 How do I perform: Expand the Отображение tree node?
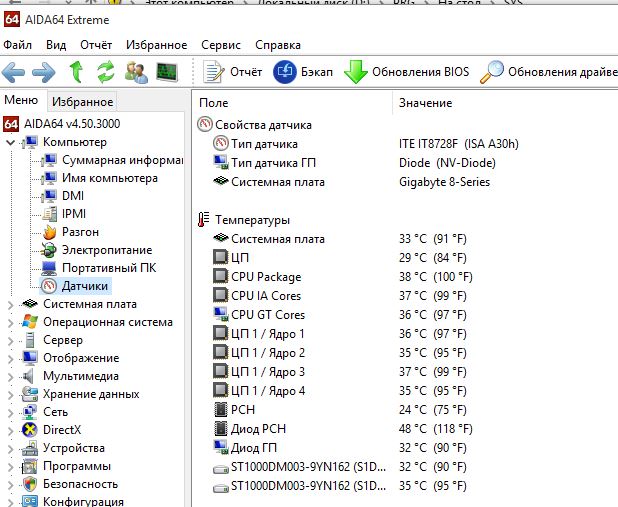[11, 358]
